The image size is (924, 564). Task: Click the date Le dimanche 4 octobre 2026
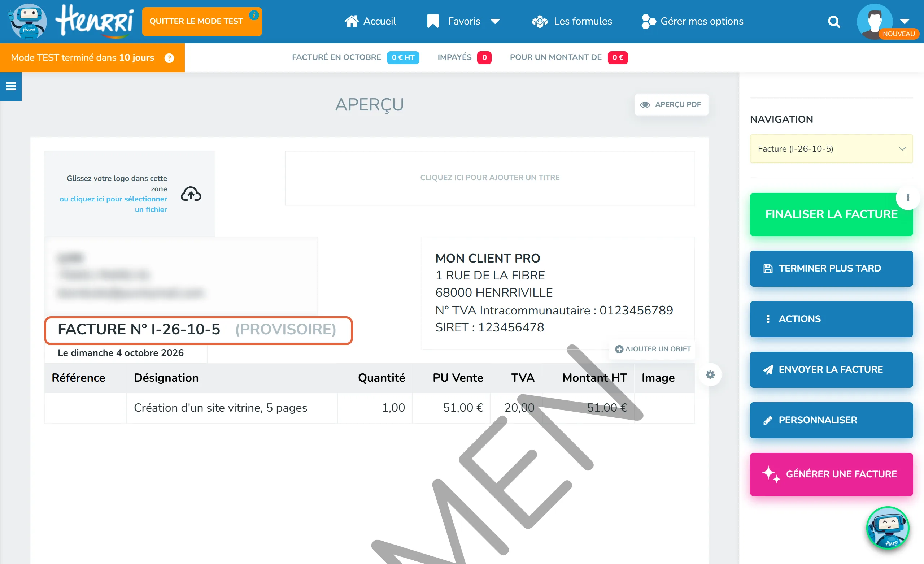point(121,353)
